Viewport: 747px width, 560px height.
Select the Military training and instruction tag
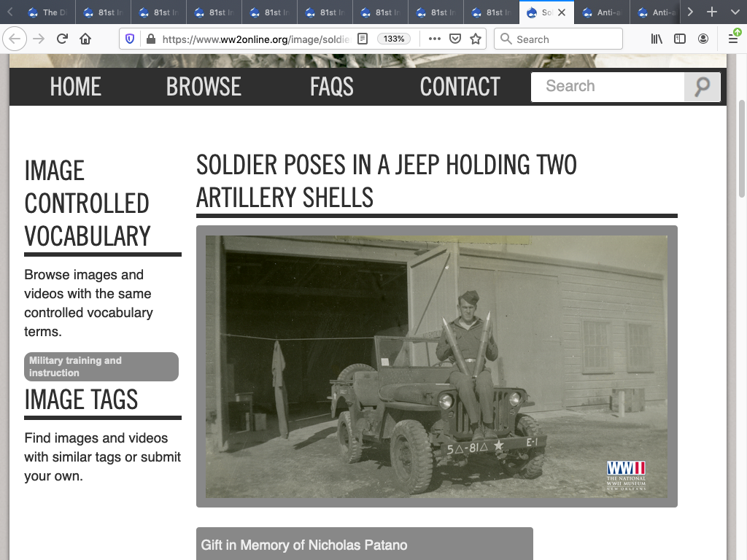(x=101, y=367)
